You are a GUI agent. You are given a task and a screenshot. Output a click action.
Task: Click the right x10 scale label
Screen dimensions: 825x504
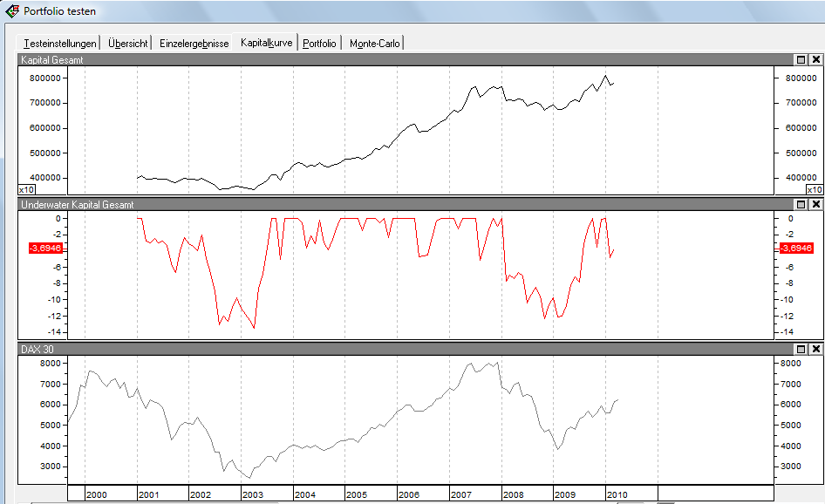coord(814,189)
